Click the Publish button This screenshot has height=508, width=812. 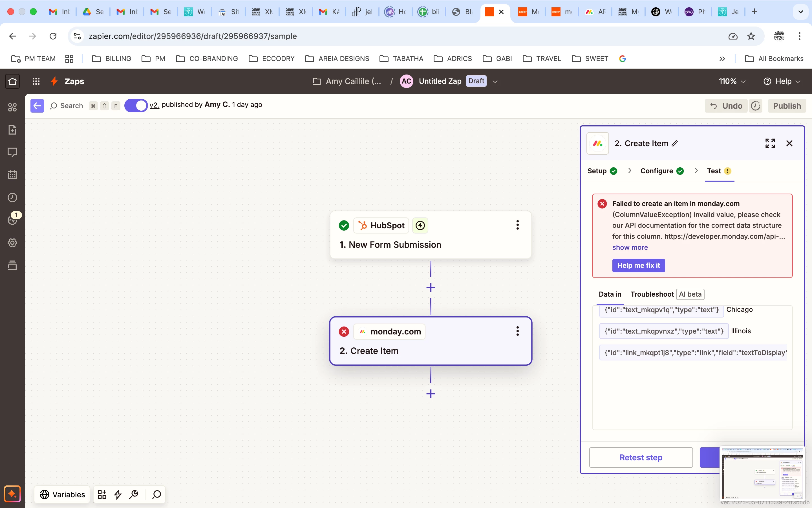[787, 106]
